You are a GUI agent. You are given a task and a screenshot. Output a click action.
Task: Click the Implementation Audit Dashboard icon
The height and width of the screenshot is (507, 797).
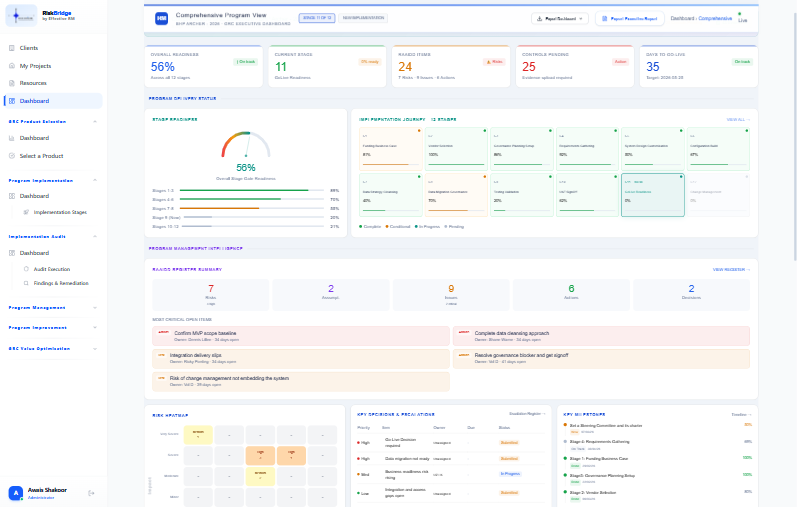[12, 253]
